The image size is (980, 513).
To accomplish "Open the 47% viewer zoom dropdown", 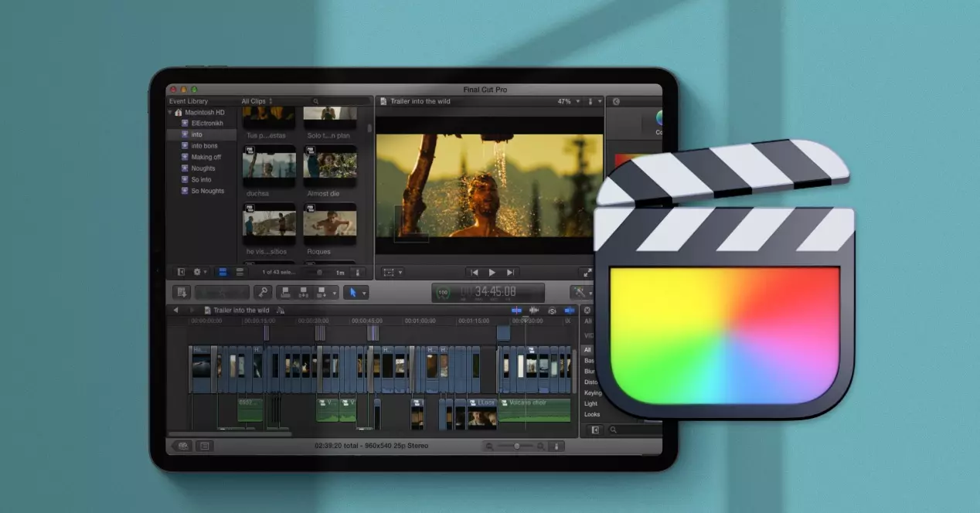I will tap(568, 101).
